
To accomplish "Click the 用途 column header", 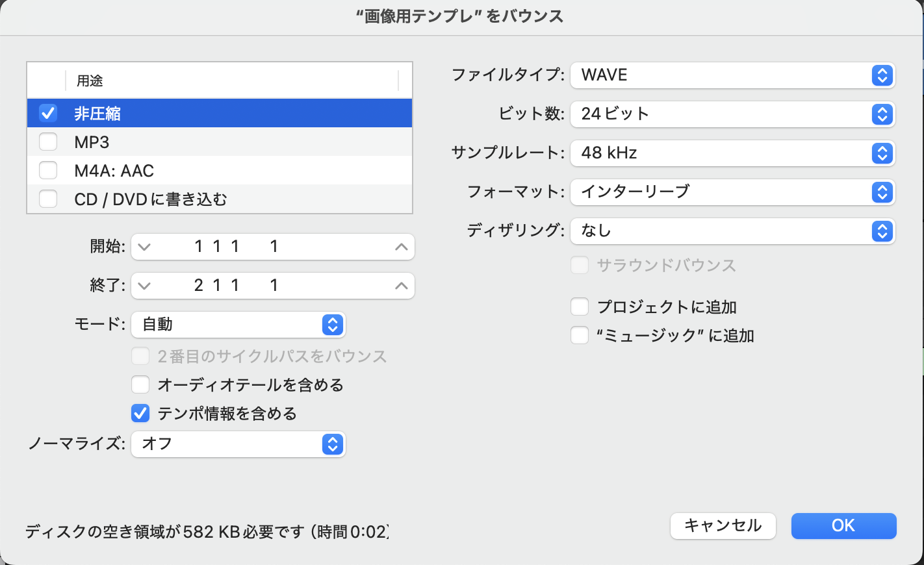I will pyautogui.click(x=232, y=81).
